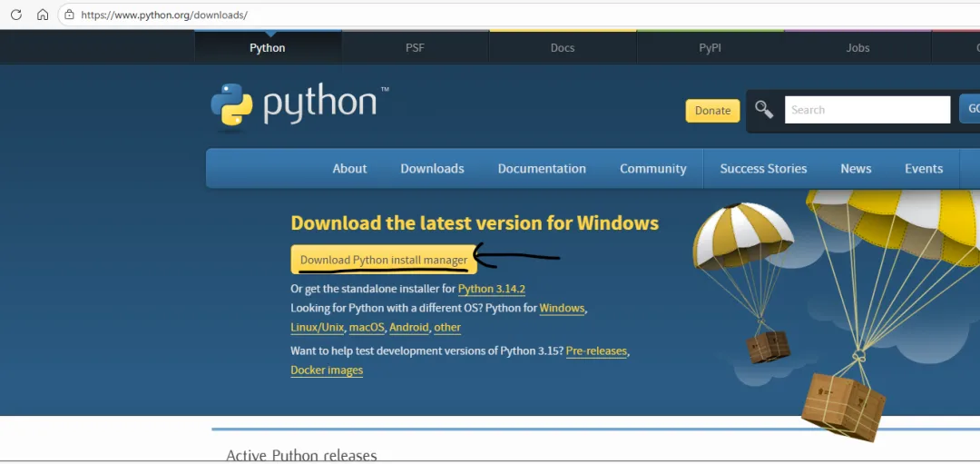
Task: Click the Python logo
Action: pos(300,105)
